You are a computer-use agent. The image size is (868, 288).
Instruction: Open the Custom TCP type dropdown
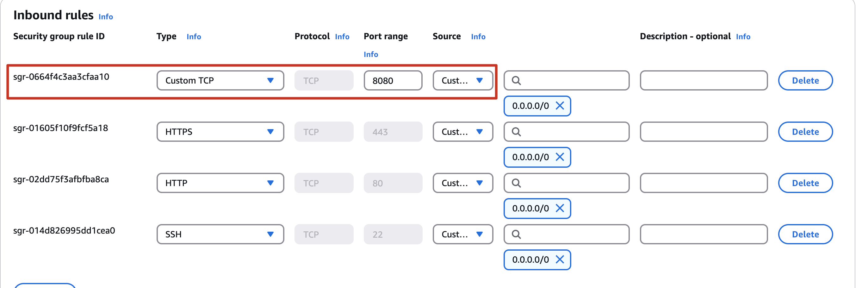[220, 81]
